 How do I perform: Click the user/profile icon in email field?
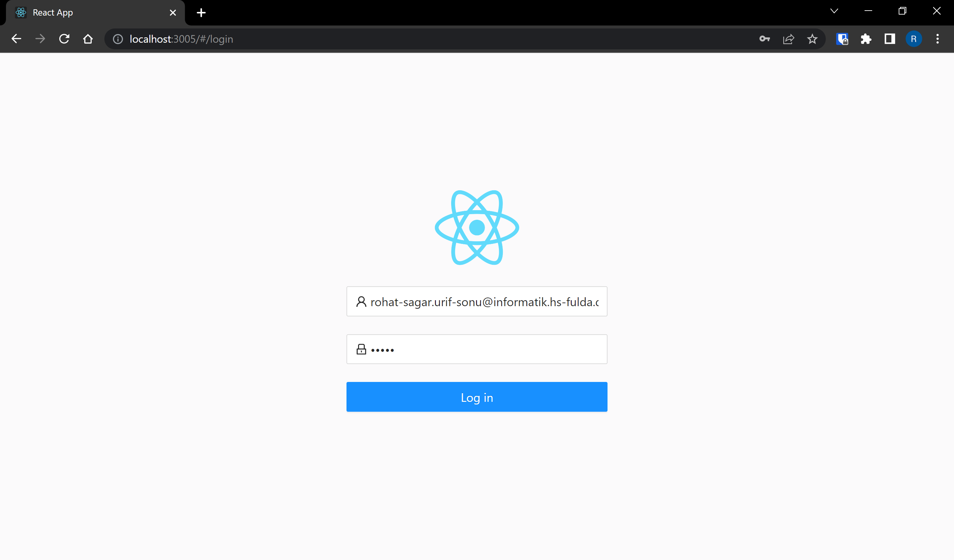[x=360, y=301]
